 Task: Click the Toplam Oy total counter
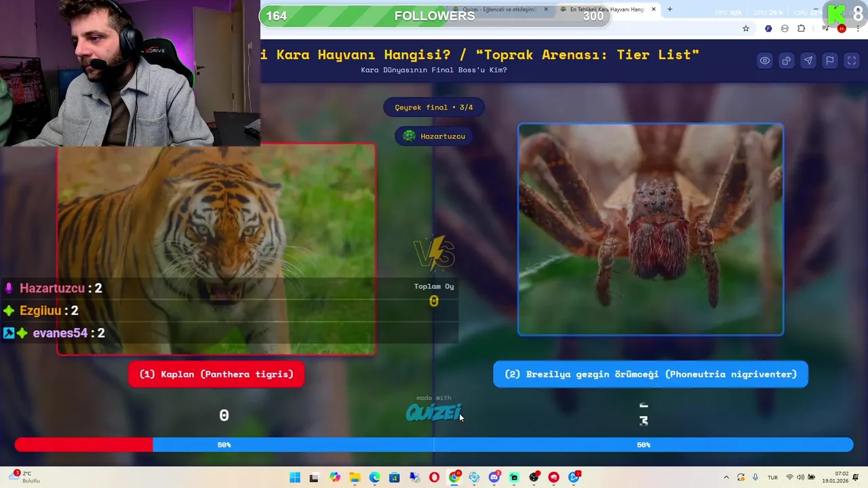(x=434, y=295)
